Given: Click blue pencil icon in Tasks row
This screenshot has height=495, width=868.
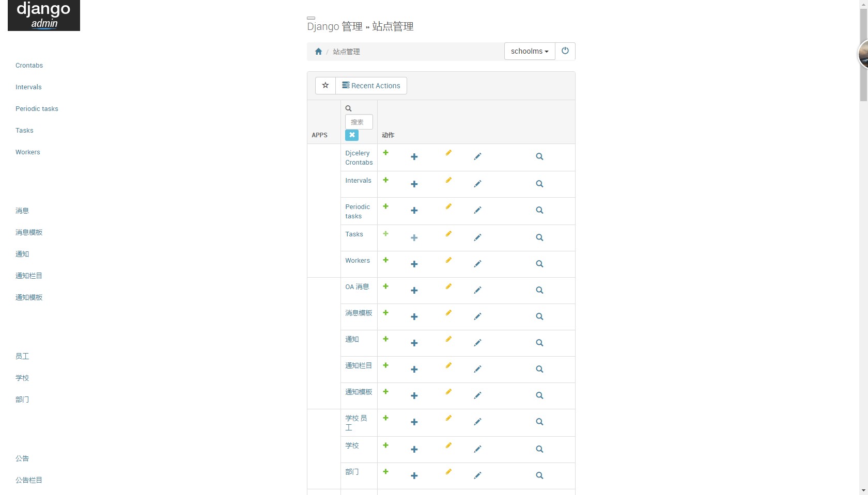Looking at the screenshot, I should [x=477, y=237].
